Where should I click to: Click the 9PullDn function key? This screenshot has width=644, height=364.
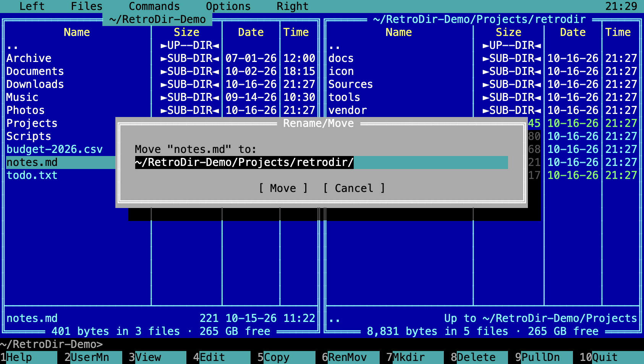(544, 357)
